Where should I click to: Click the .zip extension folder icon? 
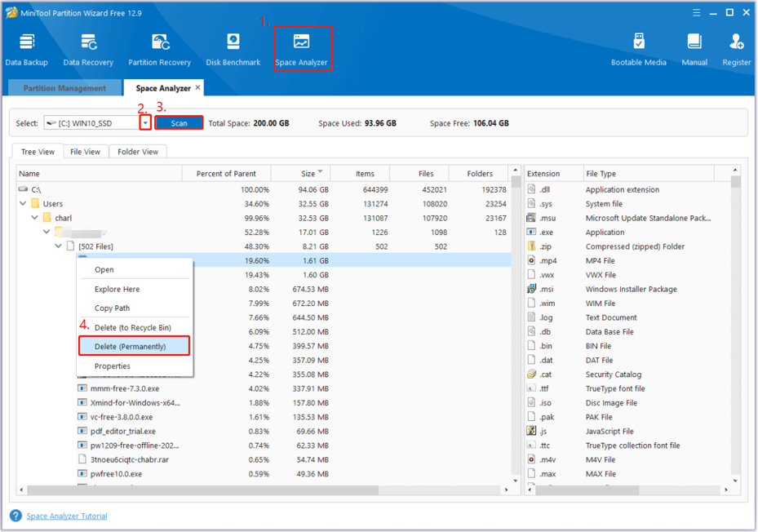point(532,246)
